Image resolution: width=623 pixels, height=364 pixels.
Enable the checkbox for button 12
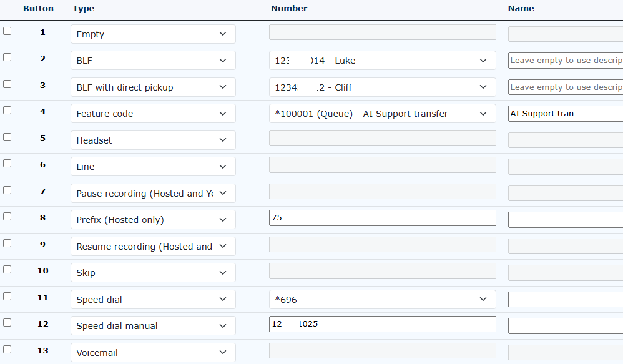point(7,322)
